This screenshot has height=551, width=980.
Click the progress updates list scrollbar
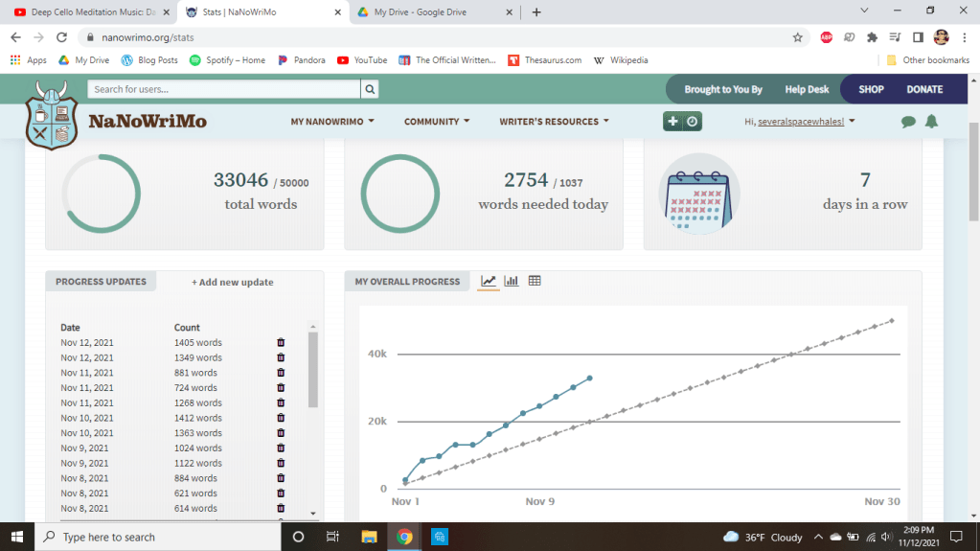pyautogui.click(x=313, y=369)
